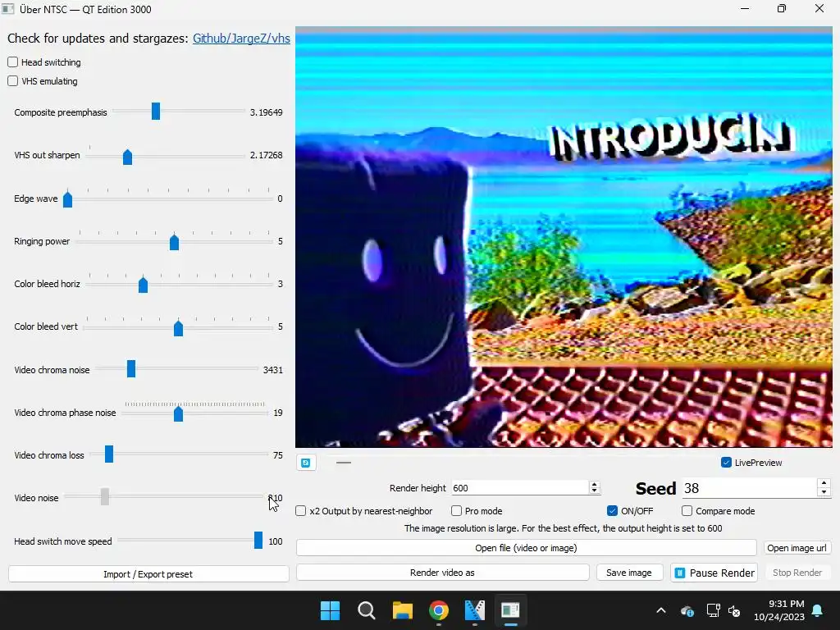Show hidden system tray icons
Viewport: 840px width, 630px height.
click(x=661, y=610)
